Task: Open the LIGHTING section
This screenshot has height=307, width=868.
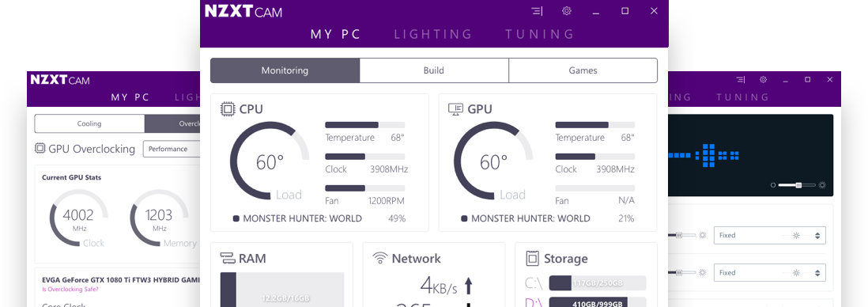Action: (433, 34)
